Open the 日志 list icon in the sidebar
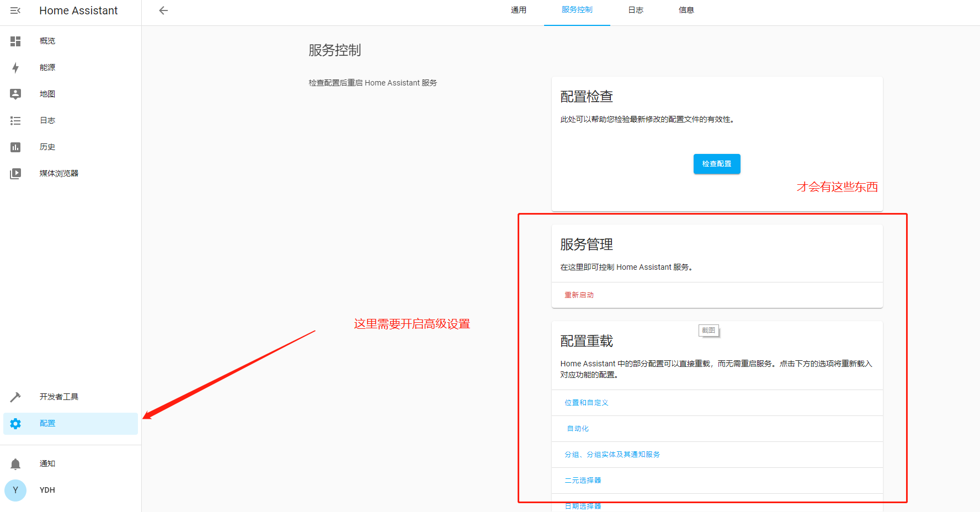Viewport: 980px width, 512px height. pyautogui.click(x=15, y=121)
